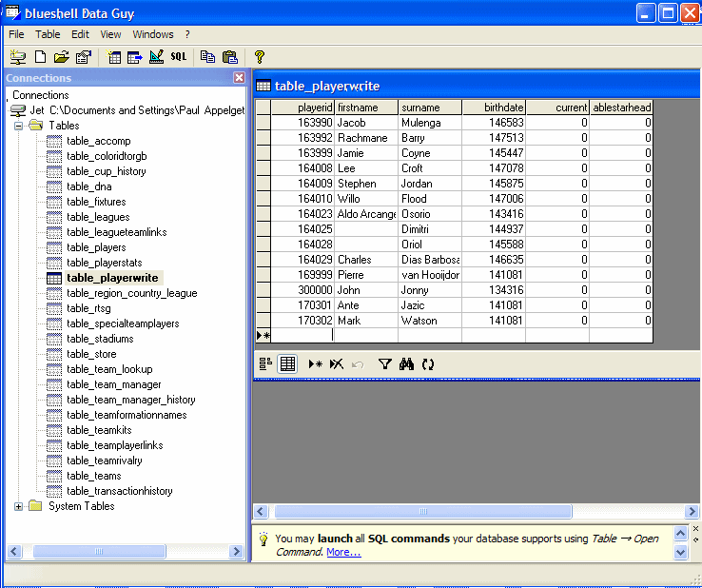Image resolution: width=702 pixels, height=588 pixels.
Task: Click the paste clipboard toolbar icon
Action: [229, 57]
